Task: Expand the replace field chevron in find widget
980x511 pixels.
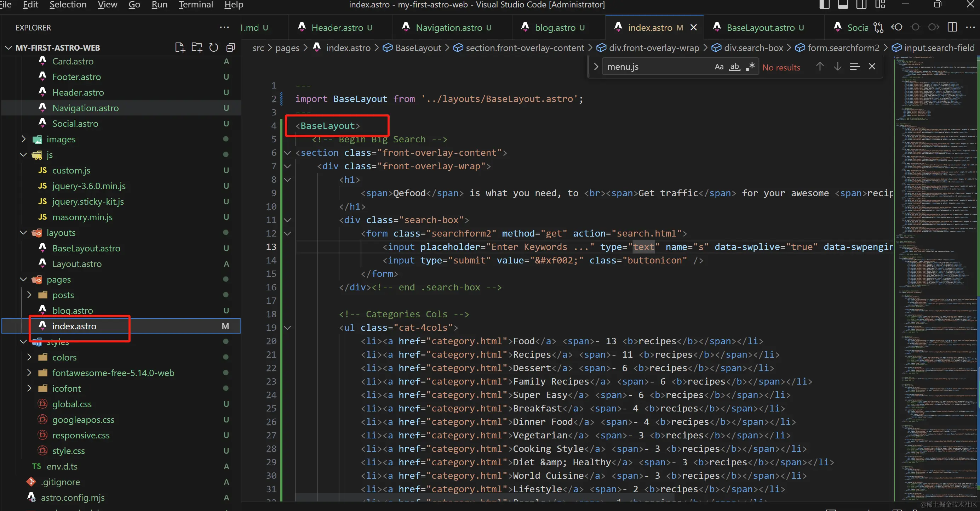Action: point(596,67)
